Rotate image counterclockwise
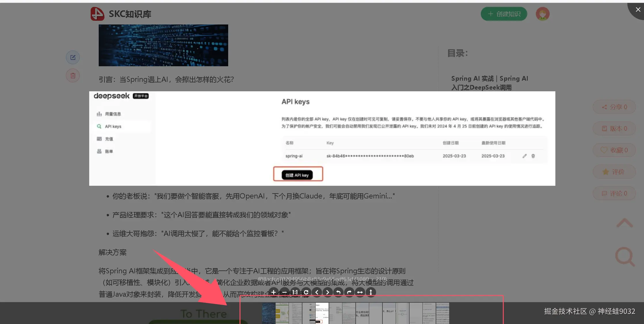This screenshot has width=644, height=324. point(338,292)
